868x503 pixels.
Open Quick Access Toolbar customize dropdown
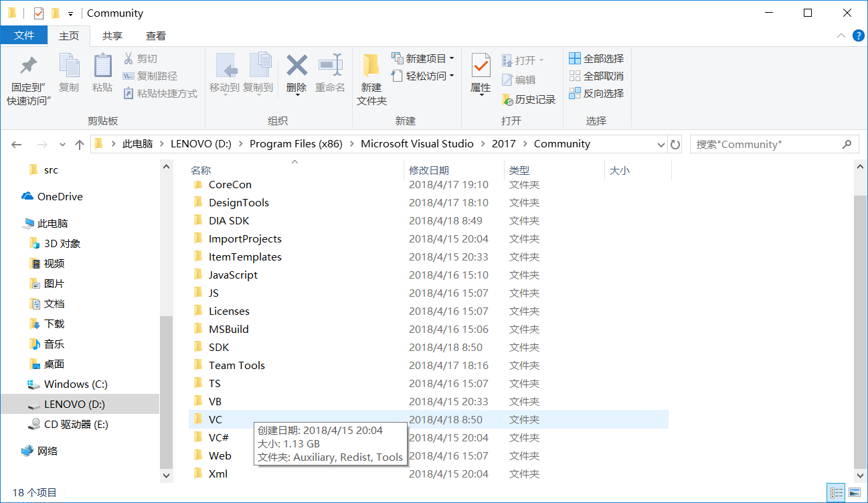tap(70, 13)
